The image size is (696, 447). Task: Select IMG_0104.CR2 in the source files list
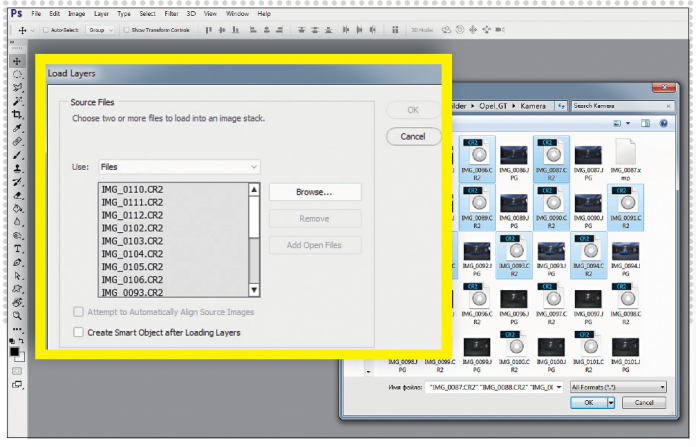coord(132,254)
